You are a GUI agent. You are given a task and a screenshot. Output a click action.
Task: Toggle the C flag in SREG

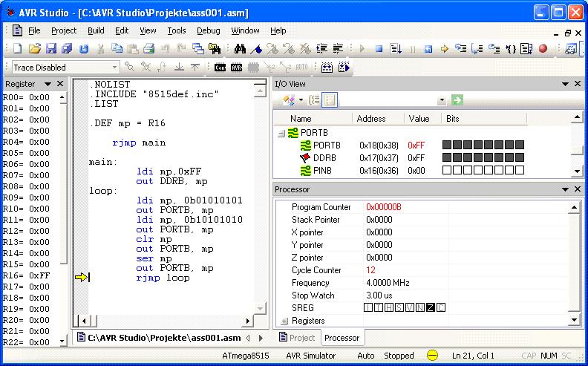coord(441,308)
